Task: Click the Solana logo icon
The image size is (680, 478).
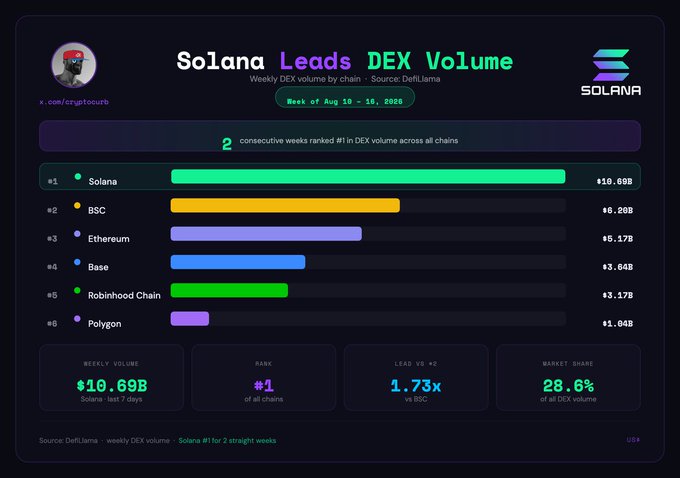Action: [x=611, y=65]
